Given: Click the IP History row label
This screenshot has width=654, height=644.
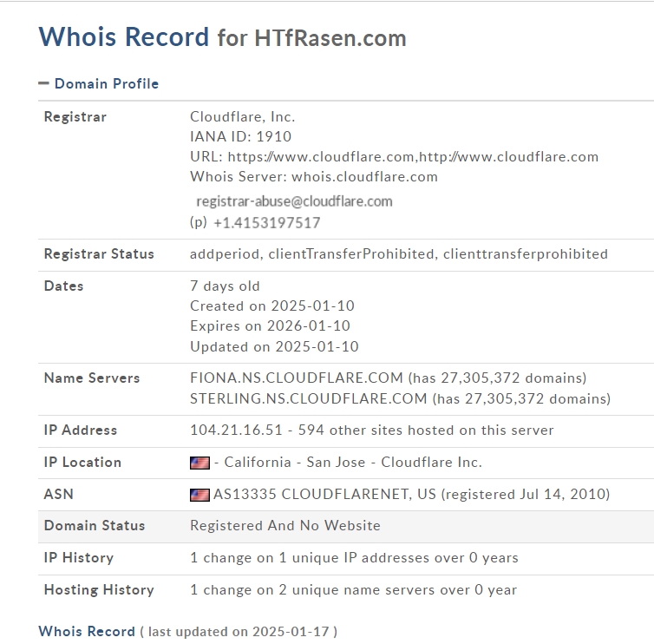Looking at the screenshot, I should point(79,557).
